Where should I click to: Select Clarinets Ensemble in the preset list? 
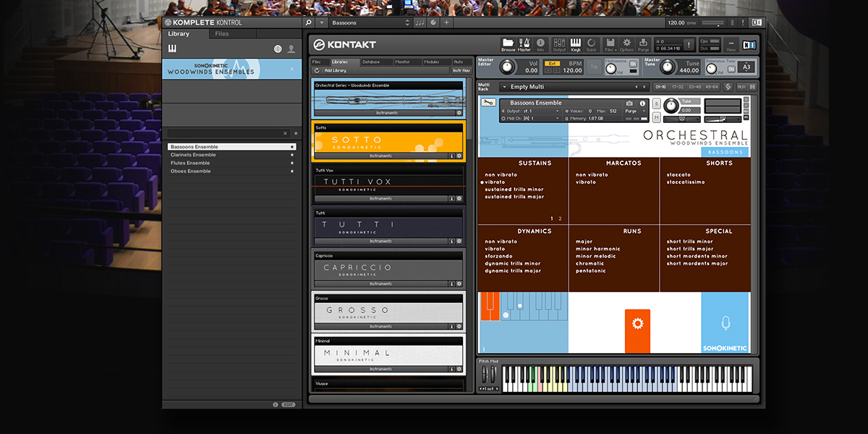point(193,155)
